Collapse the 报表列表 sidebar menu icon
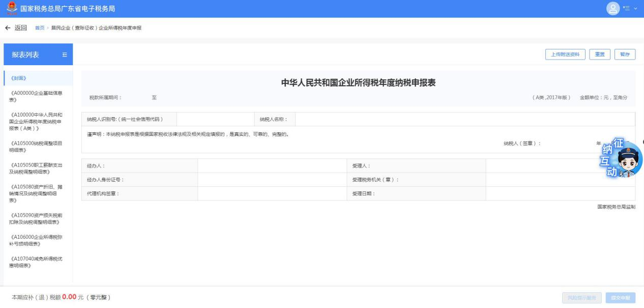Image resolution: width=644 pixels, height=308 pixels. 65,55
